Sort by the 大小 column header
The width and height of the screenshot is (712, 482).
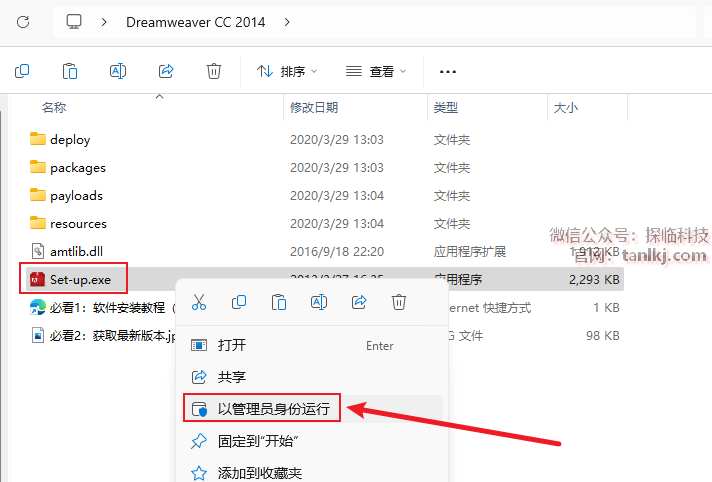click(x=566, y=108)
